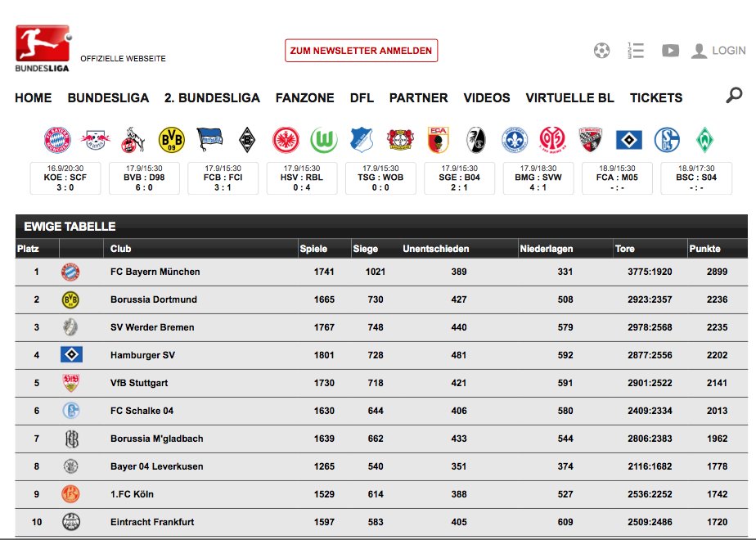Image resolution: width=756 pixels, height=540 pixels.
Task: Select SC Freiburg crest in club bar
Action: point(476,140)
